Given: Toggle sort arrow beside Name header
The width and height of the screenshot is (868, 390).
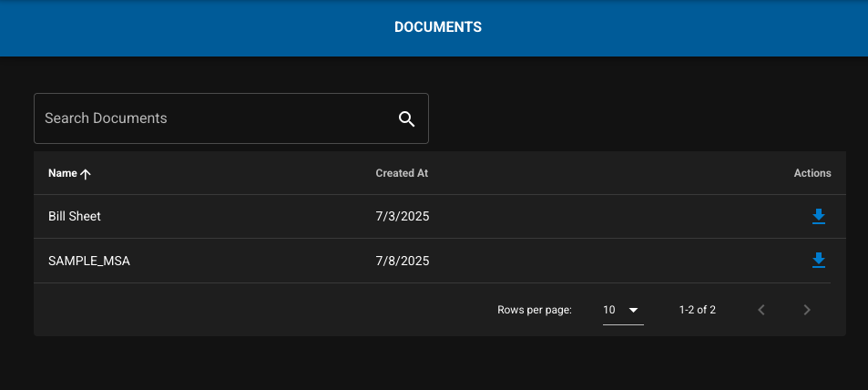Looking at the screenshot, I should [x=86, y=174].
